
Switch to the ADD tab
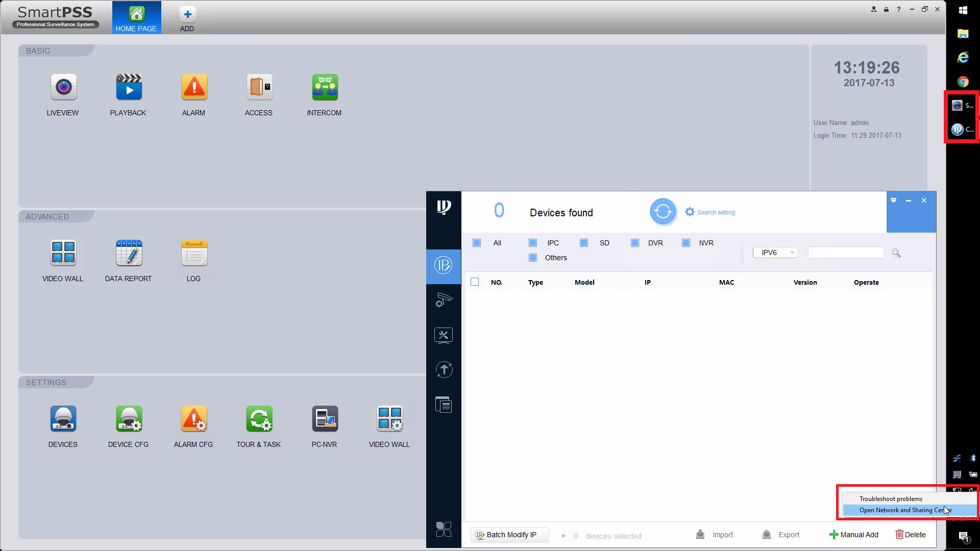[x=187, y=18]
